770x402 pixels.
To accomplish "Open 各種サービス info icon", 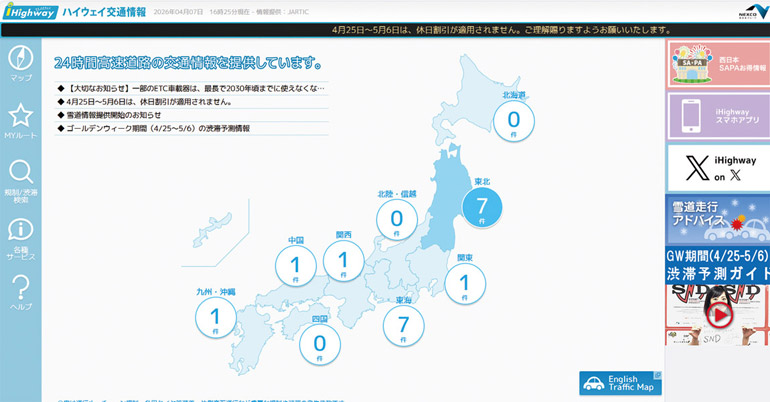I will tap(20, 232).
